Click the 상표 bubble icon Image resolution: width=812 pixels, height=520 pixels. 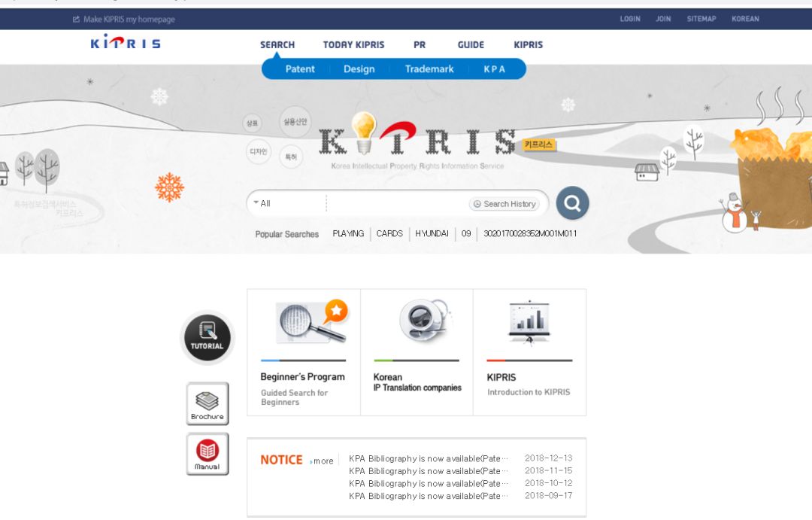pyautogui.click(x=252, y=123)
